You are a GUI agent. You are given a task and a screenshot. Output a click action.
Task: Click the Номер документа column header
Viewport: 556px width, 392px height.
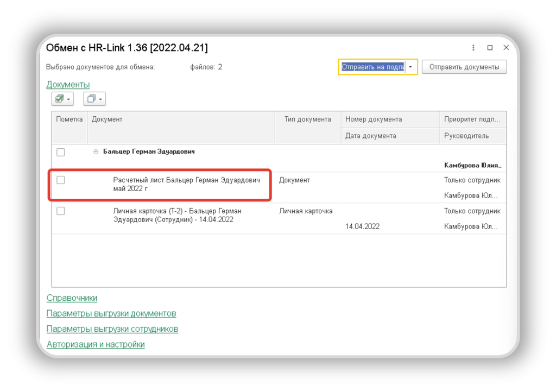(x=374, y=119)
